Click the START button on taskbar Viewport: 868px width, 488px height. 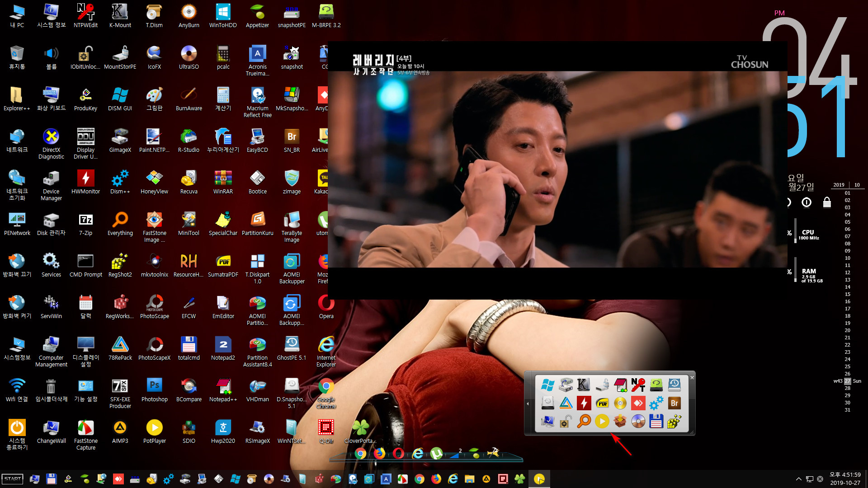pos(13,479)
